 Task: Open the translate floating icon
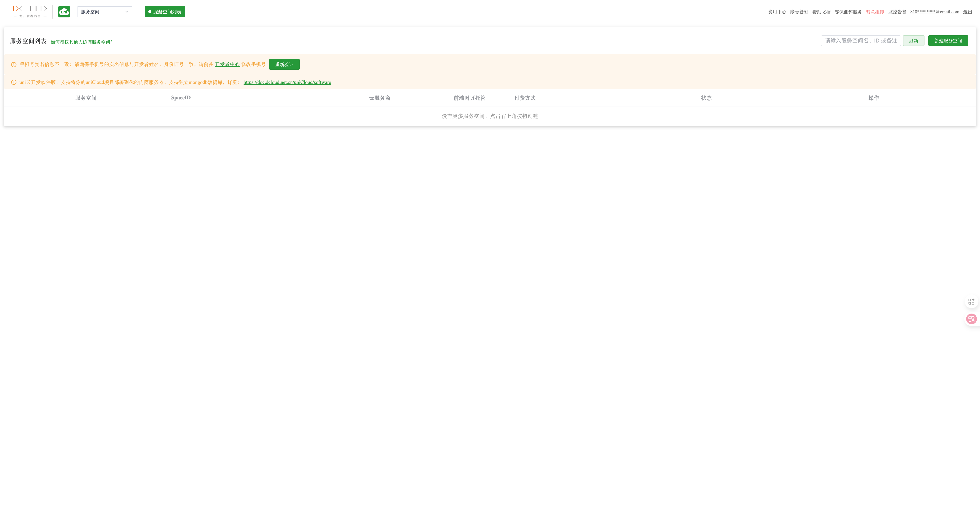[971, 319]
